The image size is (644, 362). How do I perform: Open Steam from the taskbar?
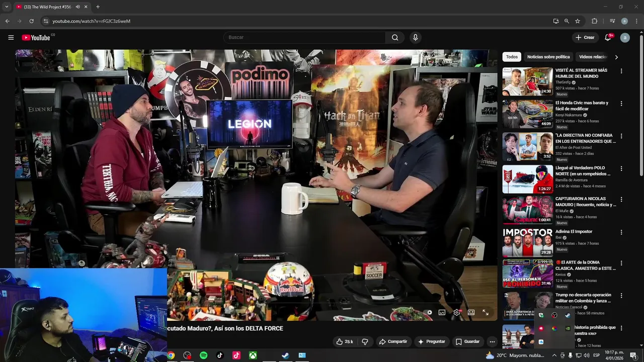[285, 355]
